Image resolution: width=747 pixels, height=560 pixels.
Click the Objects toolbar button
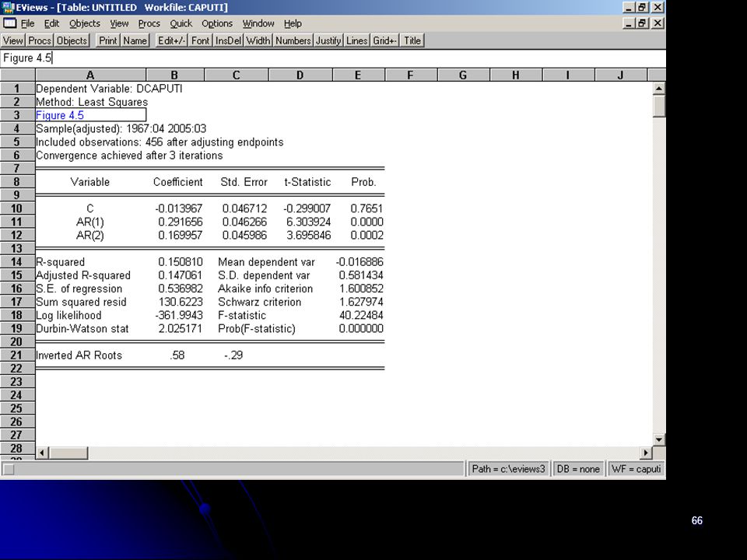(72, 40)
